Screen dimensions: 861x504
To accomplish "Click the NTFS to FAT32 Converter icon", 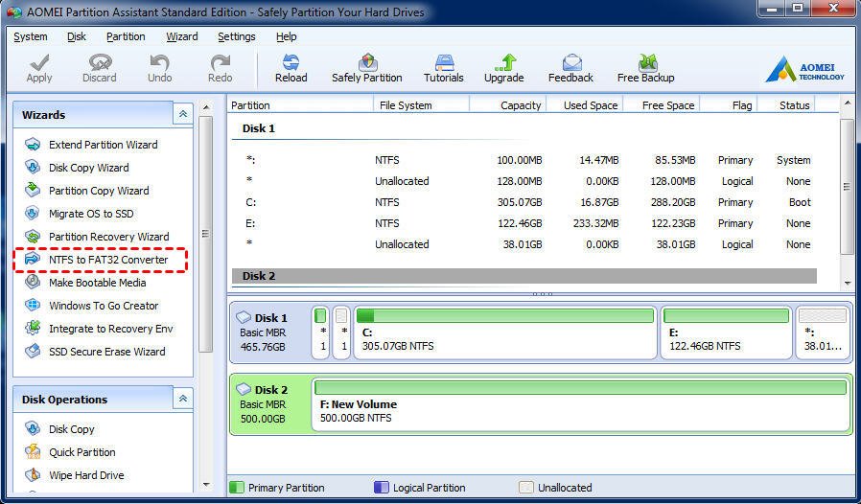I will (33, 259).
